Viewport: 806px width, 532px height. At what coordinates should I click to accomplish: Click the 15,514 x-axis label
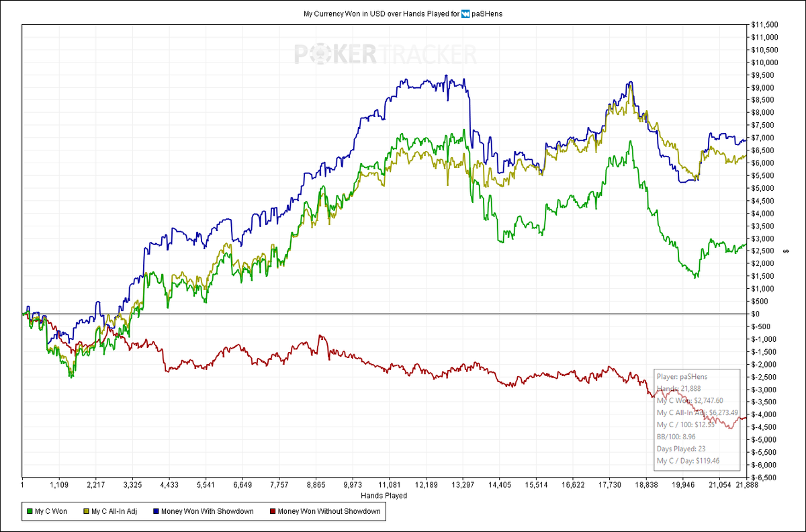pyautogui.click(x=536, y=484)
